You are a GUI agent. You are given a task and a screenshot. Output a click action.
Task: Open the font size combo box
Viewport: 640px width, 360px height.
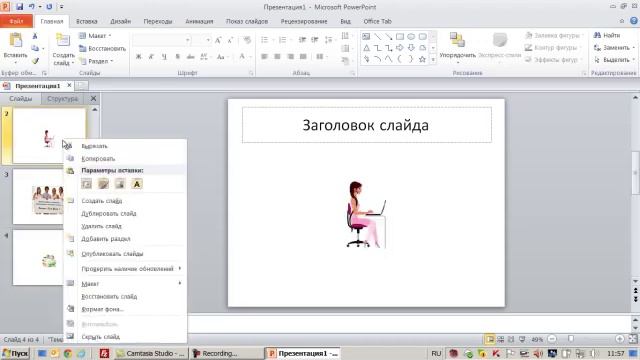pyautogui.click(x=202, y=40)
